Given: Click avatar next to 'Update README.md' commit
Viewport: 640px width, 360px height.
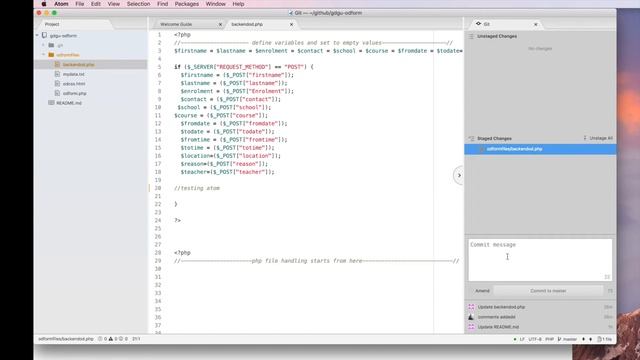Looking at the screenshot, I should pos(471,327).
